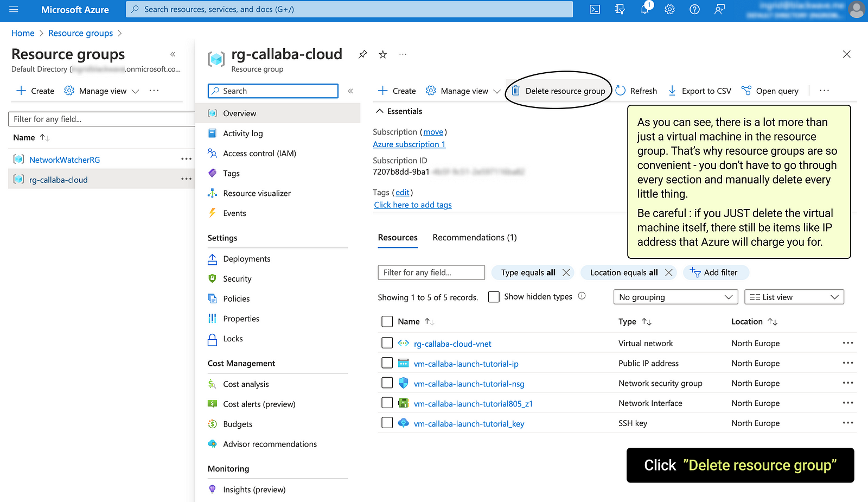Open more options next to rg-callaba-cloud title
The width and height of the screenshot is (868, 502).
pos(403,54)
